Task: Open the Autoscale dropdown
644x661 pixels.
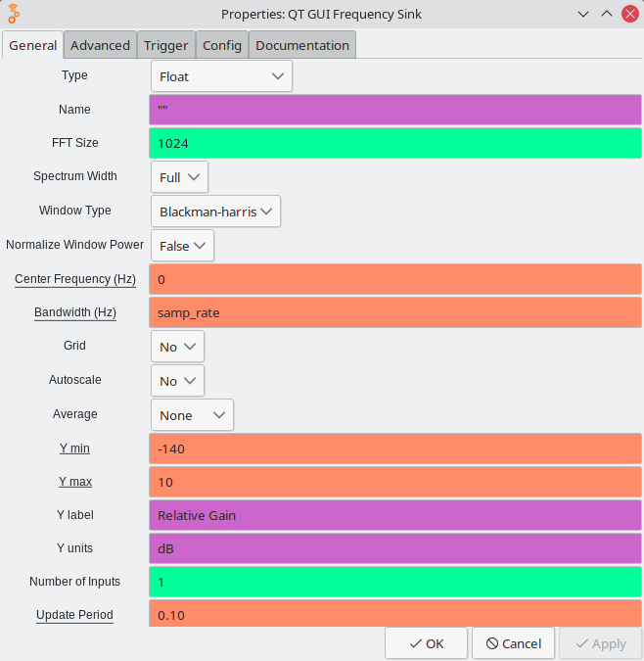Action: 177,381
